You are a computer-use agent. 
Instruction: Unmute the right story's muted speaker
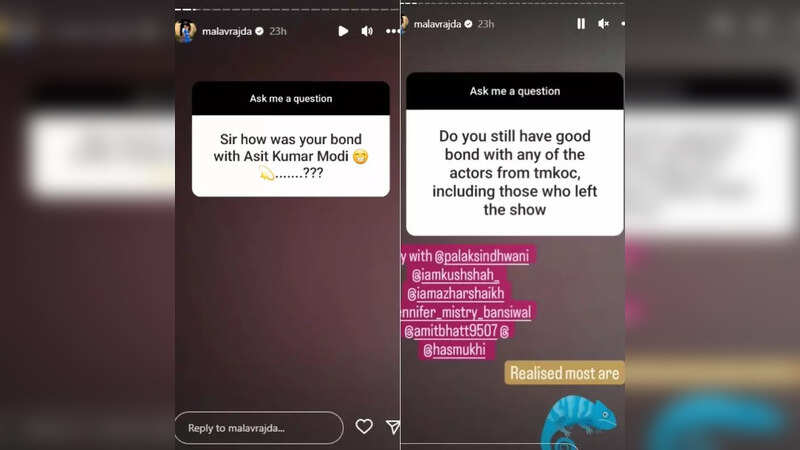[604, 23]
